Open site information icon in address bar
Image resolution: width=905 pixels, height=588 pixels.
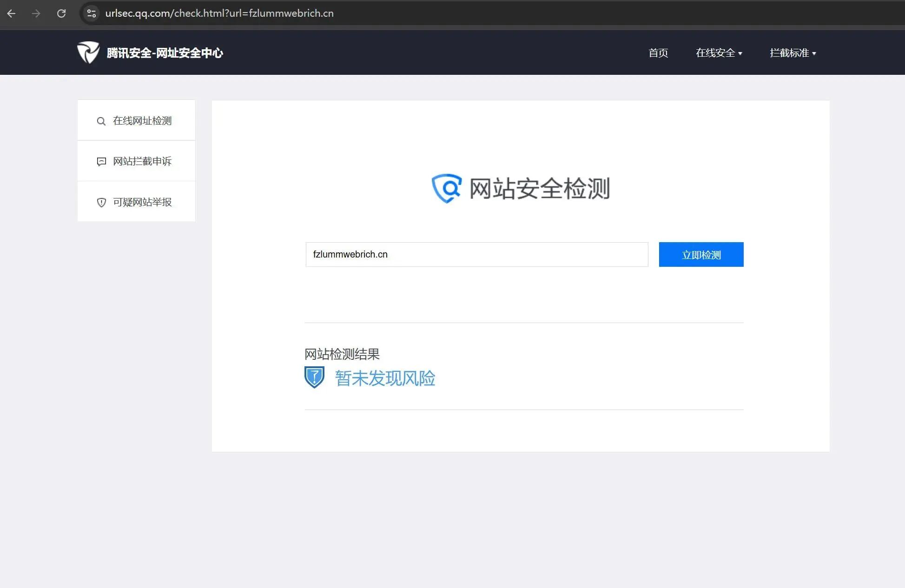92,13
